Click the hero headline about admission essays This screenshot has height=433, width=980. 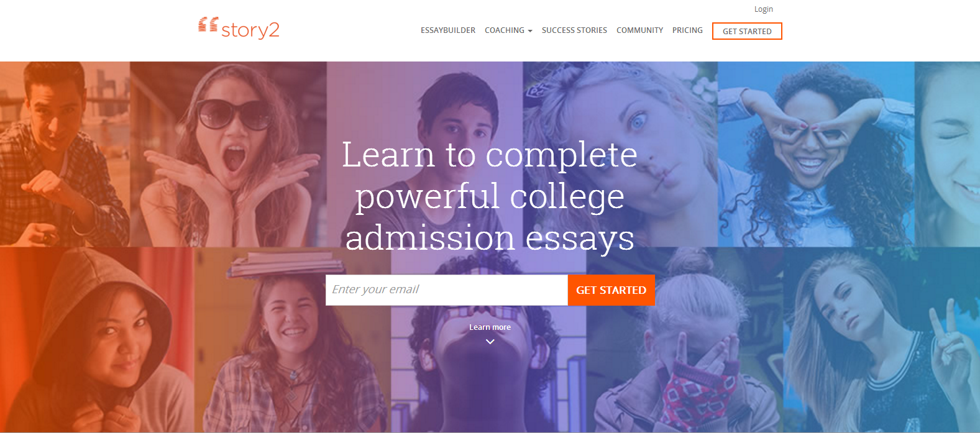point(490,196)
